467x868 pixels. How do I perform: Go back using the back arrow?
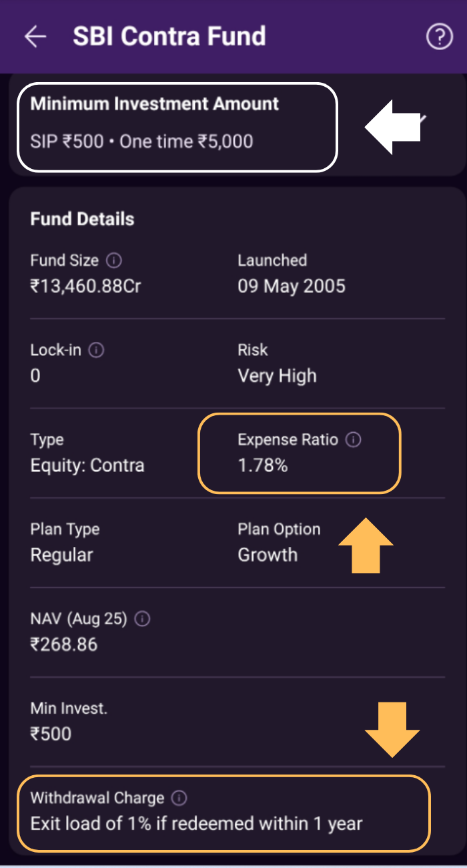pos(35,37)
